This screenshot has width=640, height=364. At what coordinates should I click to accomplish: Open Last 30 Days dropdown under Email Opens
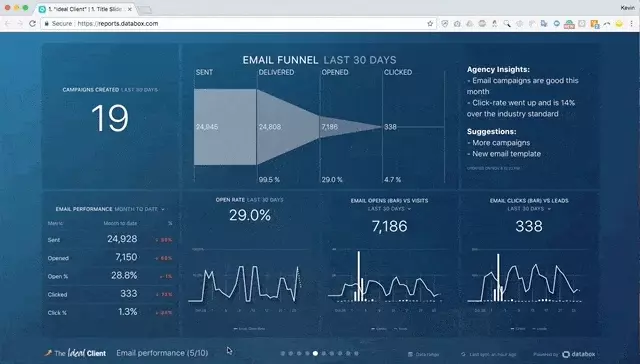[x=409, y=209]
